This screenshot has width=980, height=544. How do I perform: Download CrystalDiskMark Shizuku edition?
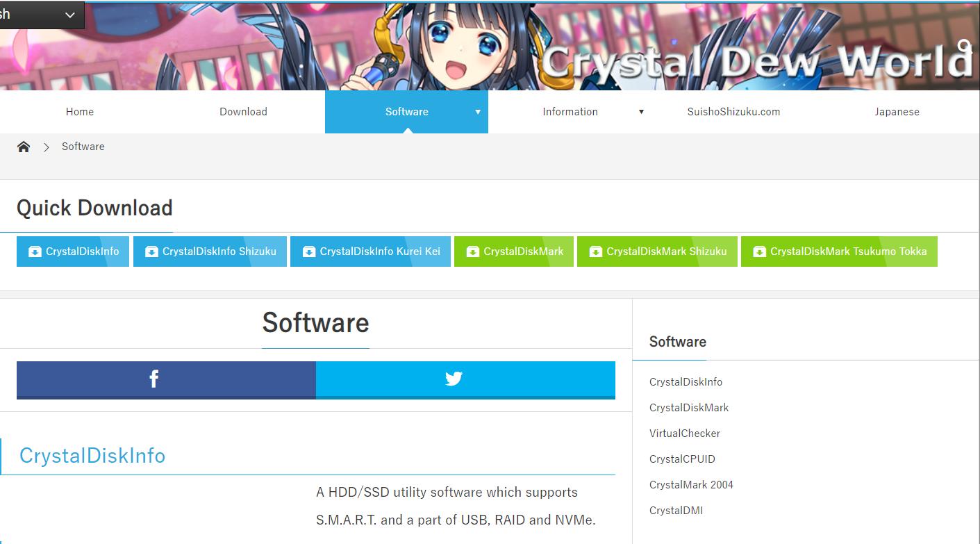click(x=665, y=252)
